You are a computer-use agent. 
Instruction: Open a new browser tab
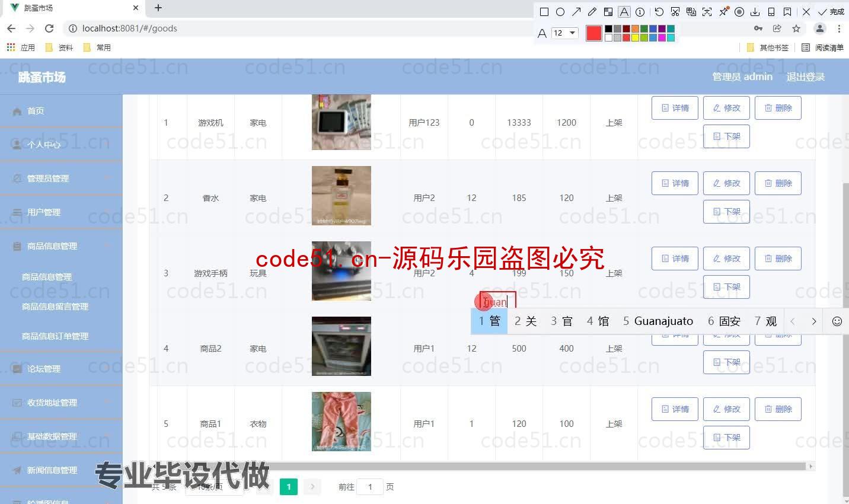(158, 8)
